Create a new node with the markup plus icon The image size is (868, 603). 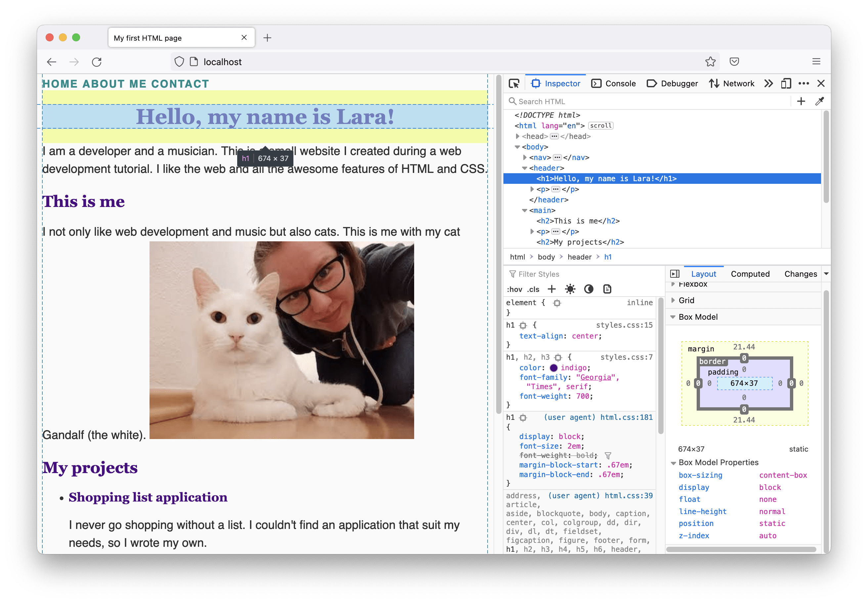pos(801,101)
